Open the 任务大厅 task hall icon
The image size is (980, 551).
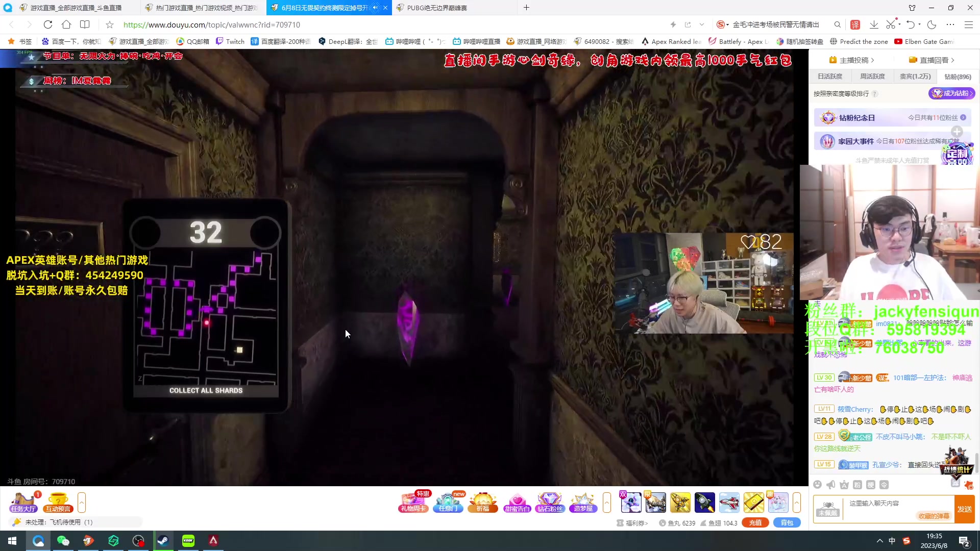[23, 503]
